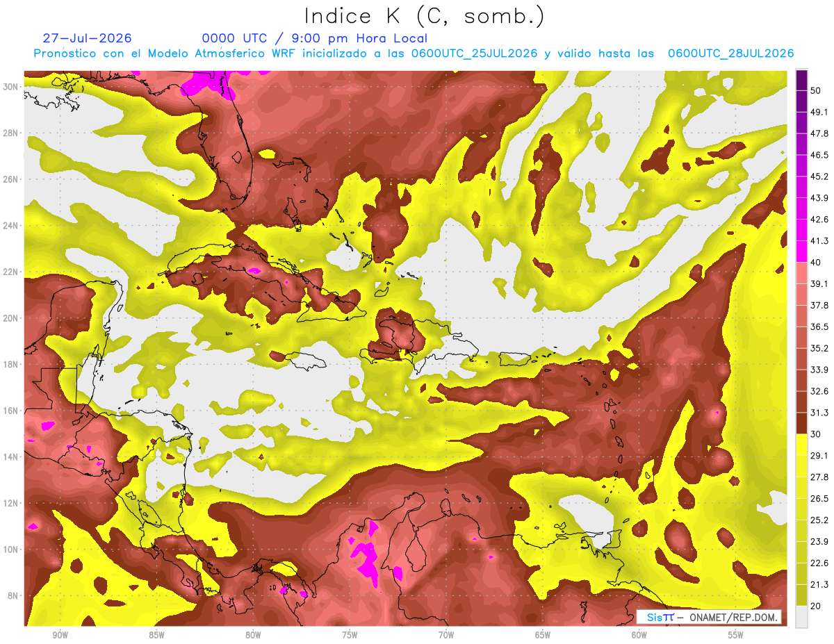Click the colorbar value 45.2
This screenshot has height=644, width=834.
pos(819,176)
